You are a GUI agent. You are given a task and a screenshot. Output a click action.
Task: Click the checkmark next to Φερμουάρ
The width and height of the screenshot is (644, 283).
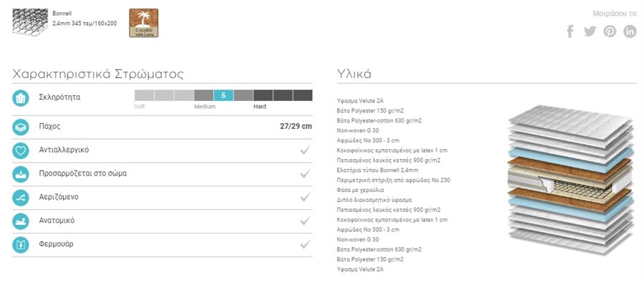point(305,244)
